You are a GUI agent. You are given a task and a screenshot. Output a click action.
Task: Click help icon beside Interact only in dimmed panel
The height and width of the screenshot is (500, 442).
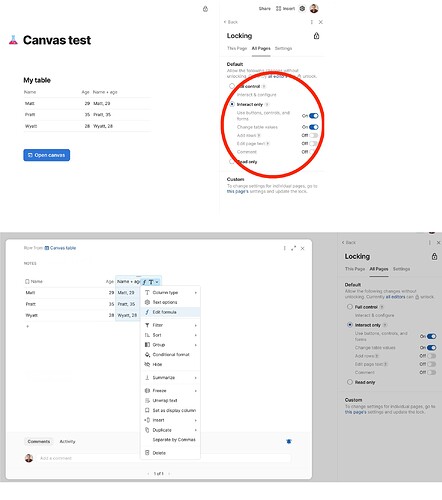coord(385,325)
